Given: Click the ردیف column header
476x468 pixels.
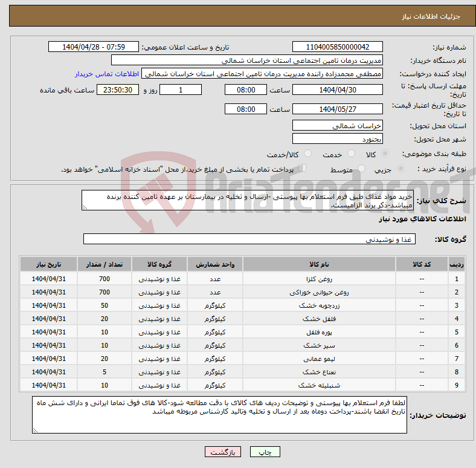Looking at the screenshot, I should (456, 264).
